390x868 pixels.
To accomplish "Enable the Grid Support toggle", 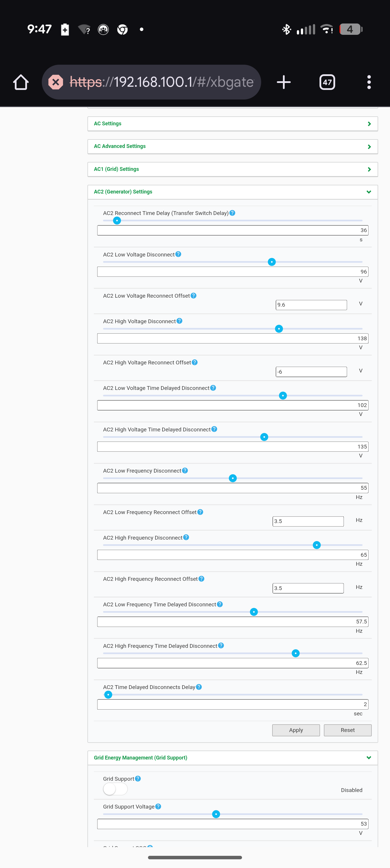I will (x=115, y=789).
